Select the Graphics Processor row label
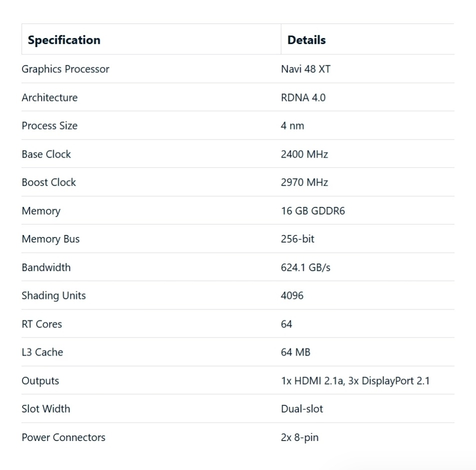Image resolution: width=476 pixels, height=470 pixels. [x=65, y=69]
